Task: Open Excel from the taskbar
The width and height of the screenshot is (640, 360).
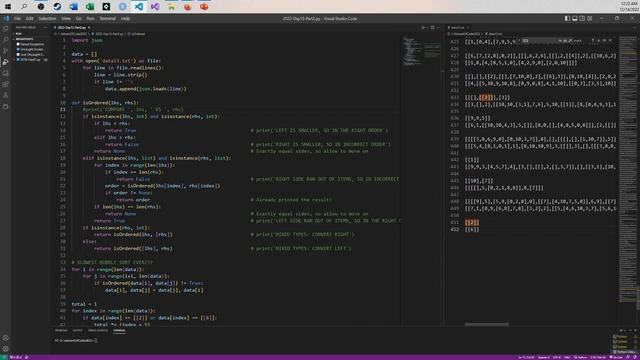Action: click(90, 7)
